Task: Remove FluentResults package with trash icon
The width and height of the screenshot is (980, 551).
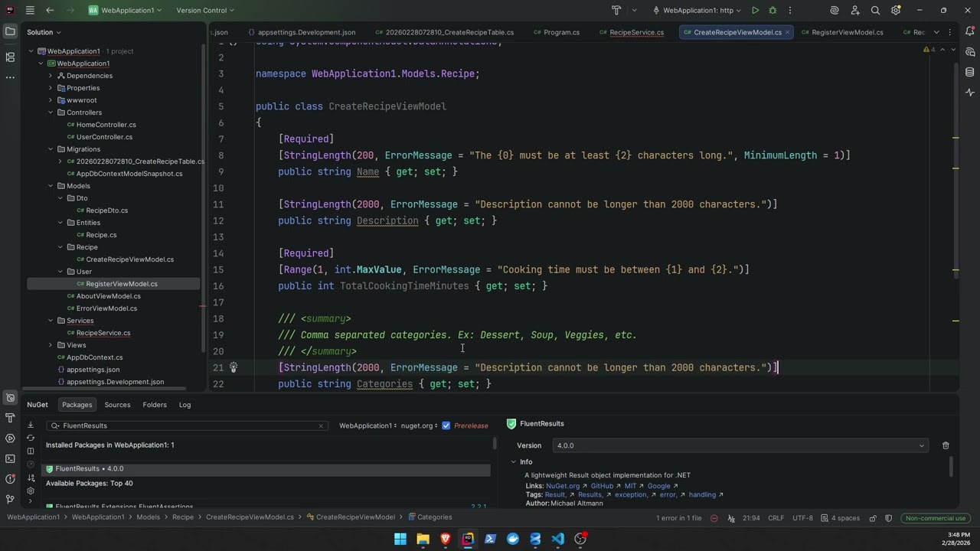Action: click(946, 445)
